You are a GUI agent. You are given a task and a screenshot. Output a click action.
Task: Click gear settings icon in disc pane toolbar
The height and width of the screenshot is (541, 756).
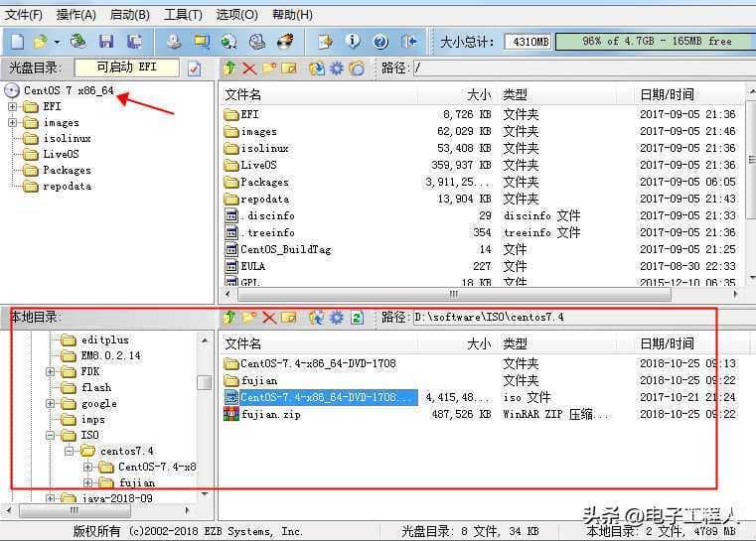pos(337,68)
